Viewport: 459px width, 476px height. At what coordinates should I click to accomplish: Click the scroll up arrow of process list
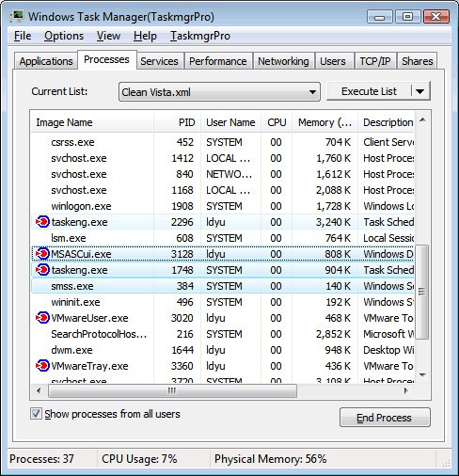point(422,119)
